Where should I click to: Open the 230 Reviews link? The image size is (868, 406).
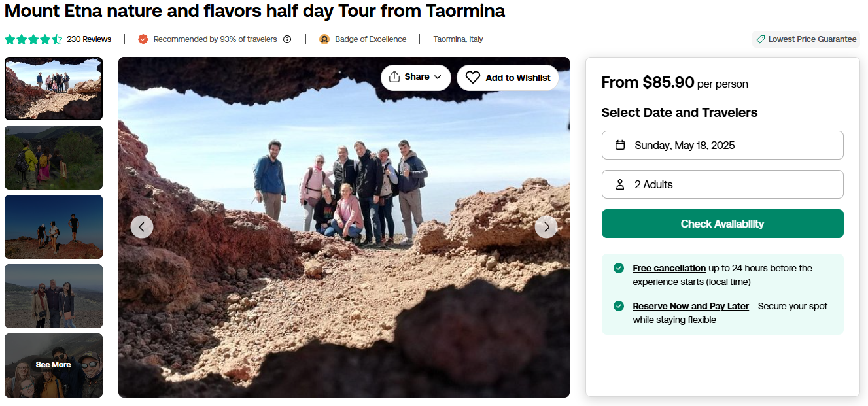click(x=89, y=39)
